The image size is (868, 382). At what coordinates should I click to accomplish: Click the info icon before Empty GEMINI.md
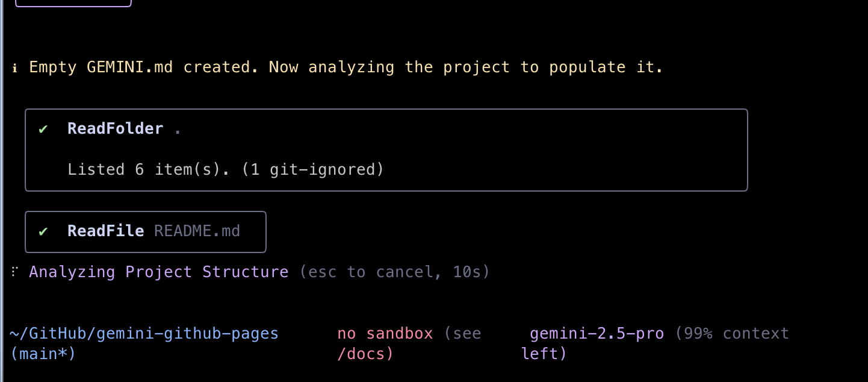click(x=14, y=67)
